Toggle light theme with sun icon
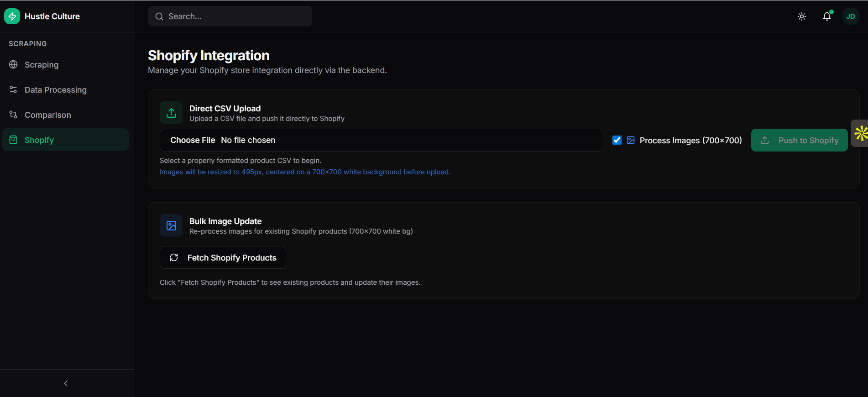 click(802, 16)
